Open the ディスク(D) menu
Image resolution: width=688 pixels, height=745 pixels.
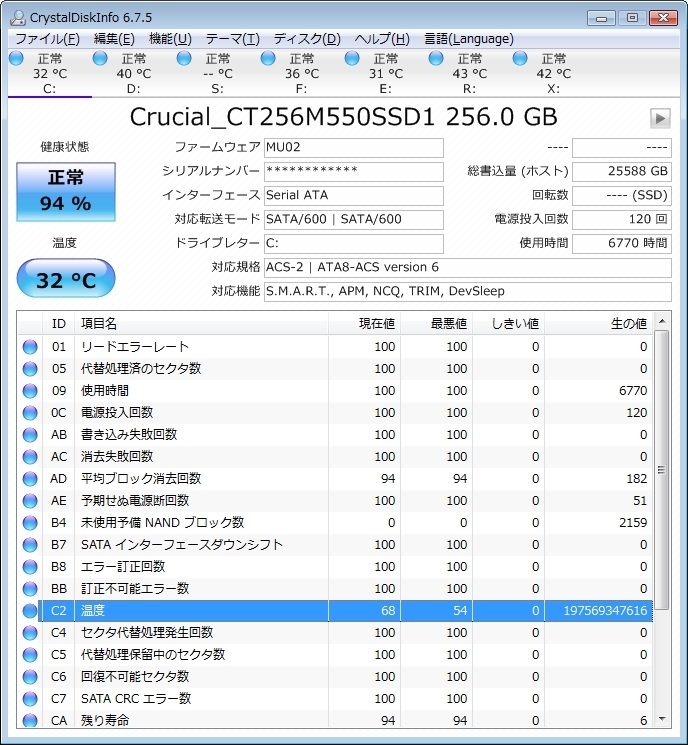coord(307,39)
